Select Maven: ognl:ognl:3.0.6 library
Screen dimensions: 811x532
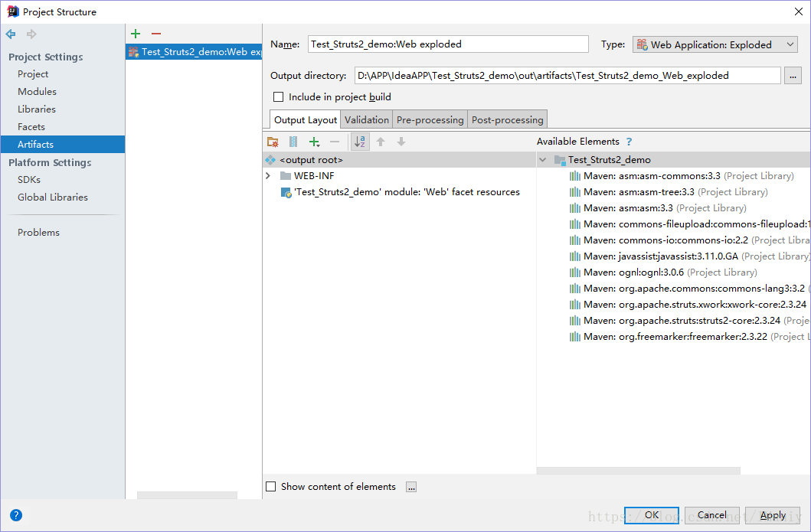tap(663, 272)
